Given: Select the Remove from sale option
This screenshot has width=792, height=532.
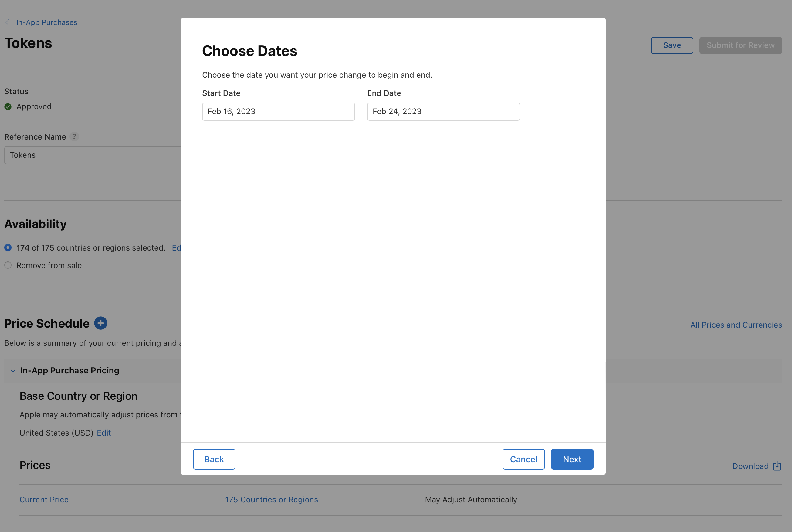Looking at the screenshot, I should [x=8, y=265].
